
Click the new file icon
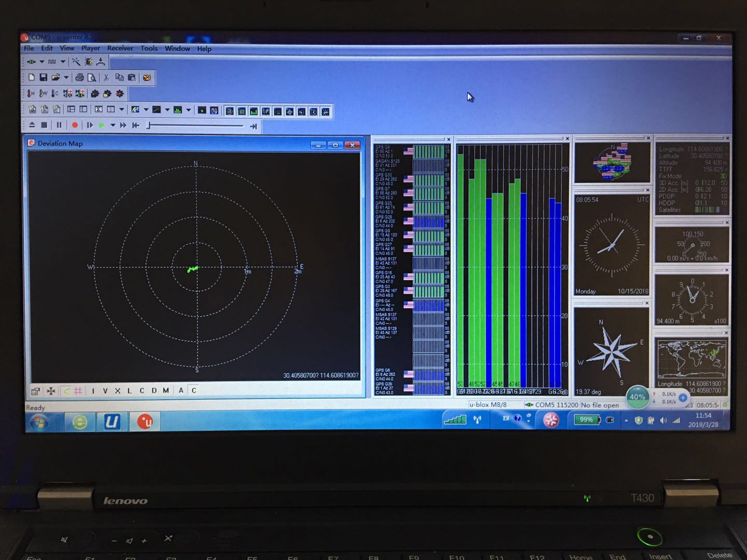pyautogui.click(x=32, y=77)
